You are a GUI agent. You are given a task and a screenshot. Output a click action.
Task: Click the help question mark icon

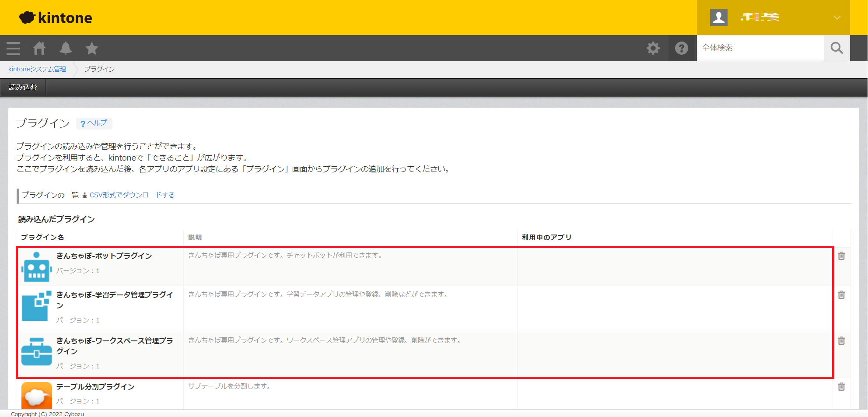tap(681, 48)
